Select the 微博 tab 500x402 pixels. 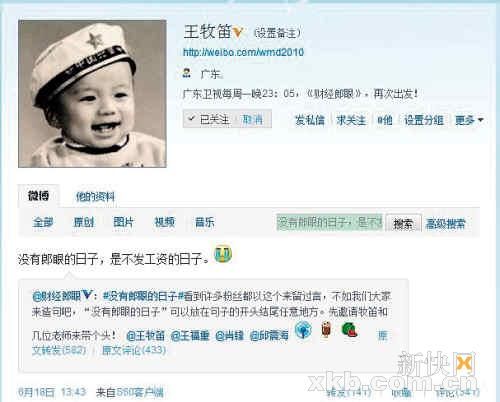click(39, 196)
